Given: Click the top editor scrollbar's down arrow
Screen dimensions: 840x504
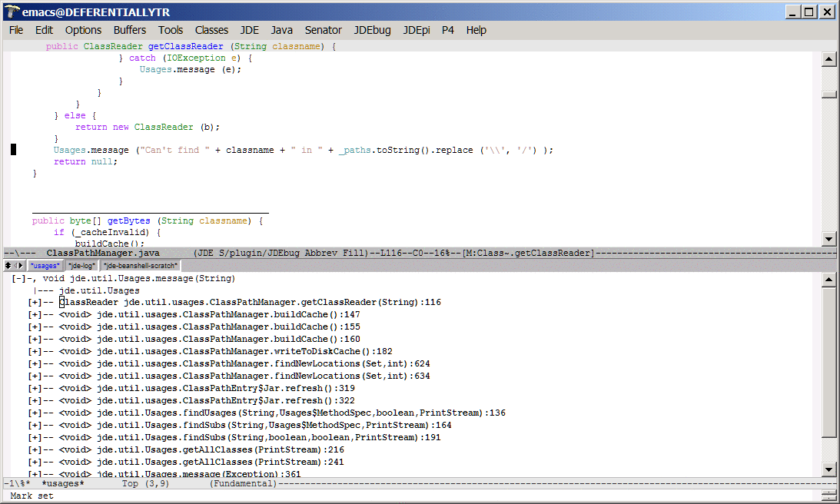Looking at the screenshot, I should point(828,238).
